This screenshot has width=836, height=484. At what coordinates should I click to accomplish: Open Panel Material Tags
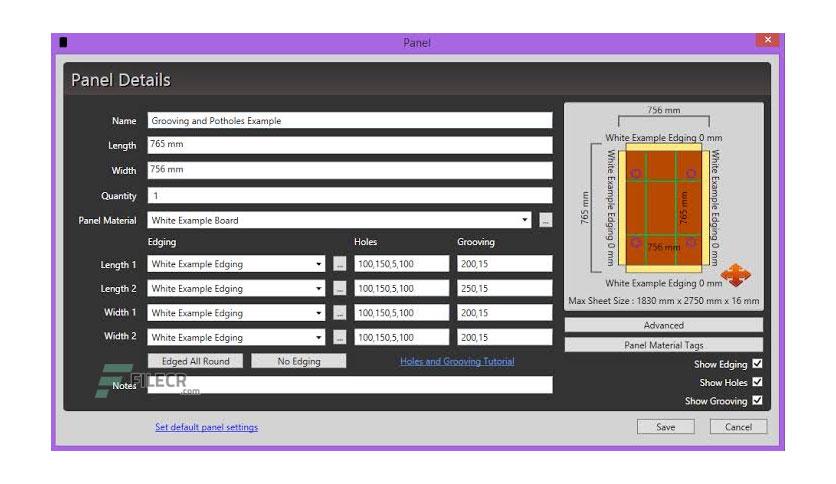(x=663, y=345)
